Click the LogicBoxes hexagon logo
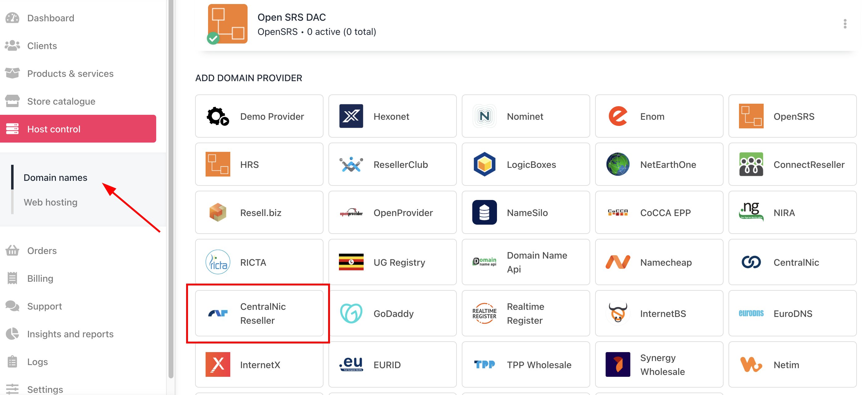This screenshot has width=868, height=395. pos(484,164)
